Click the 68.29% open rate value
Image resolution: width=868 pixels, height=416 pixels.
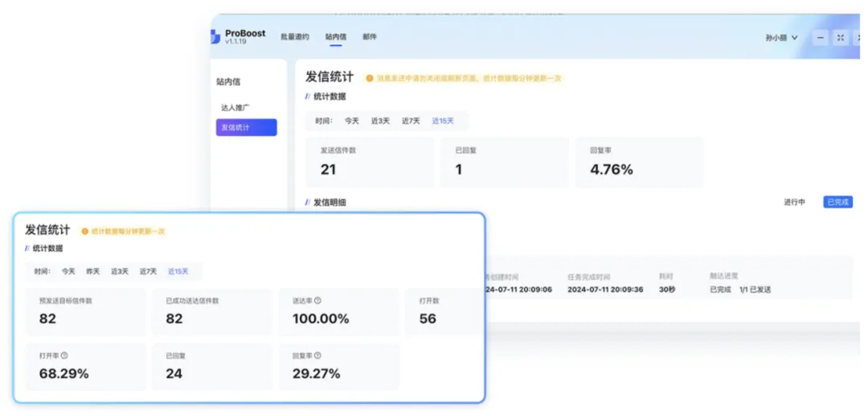pyautogui.click(x=63, y=373)
